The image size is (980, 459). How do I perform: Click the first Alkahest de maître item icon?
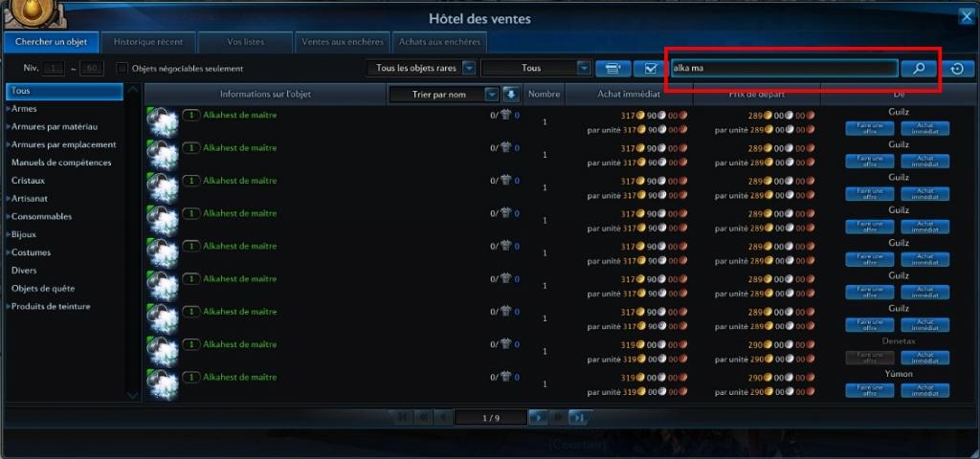163,122
